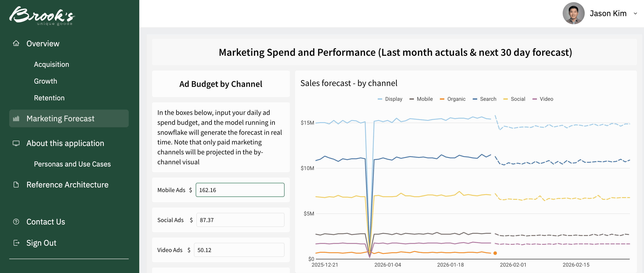Click the About this application monitor icon
The image size is (644, 273).
click(x=16, y=143)
